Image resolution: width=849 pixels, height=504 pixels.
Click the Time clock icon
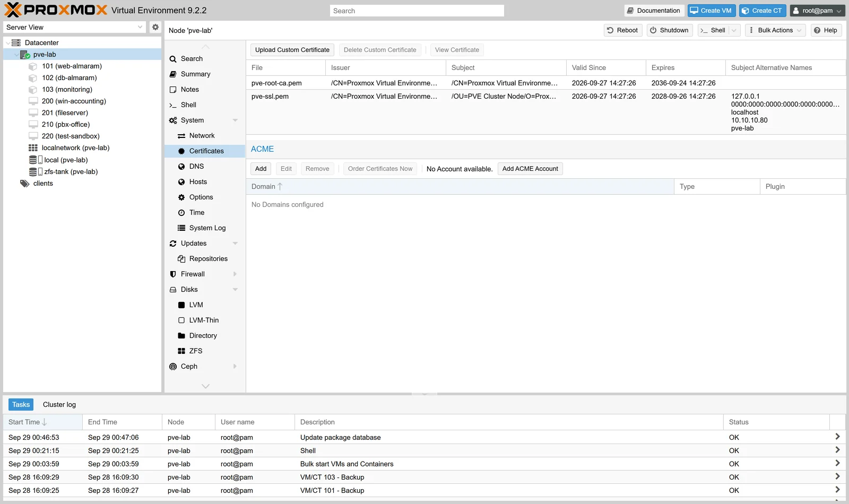click(181, 213)
